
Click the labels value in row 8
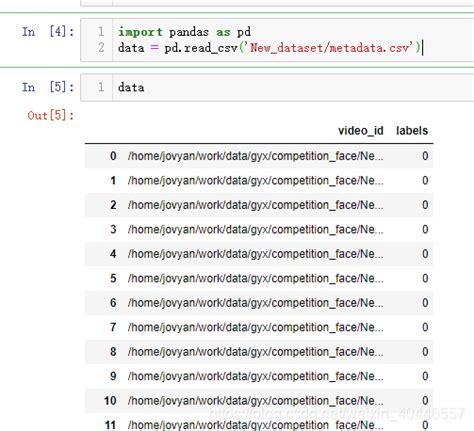click(425, 352)
